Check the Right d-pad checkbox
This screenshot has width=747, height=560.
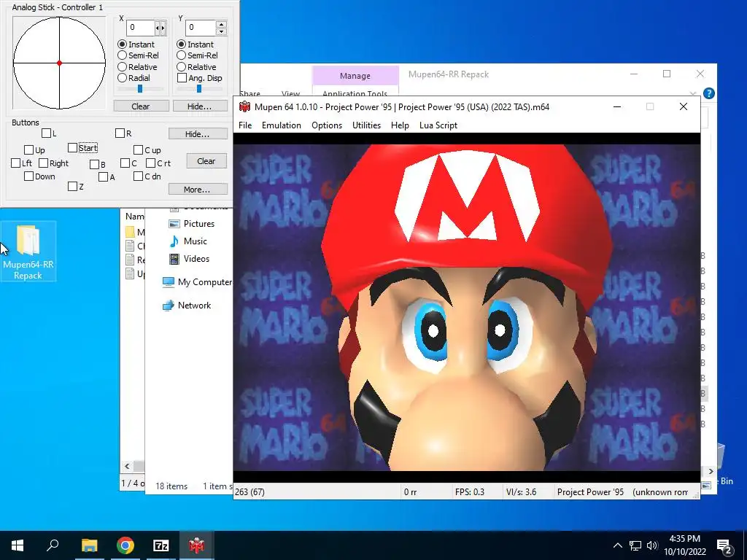(x=43, y=163)
